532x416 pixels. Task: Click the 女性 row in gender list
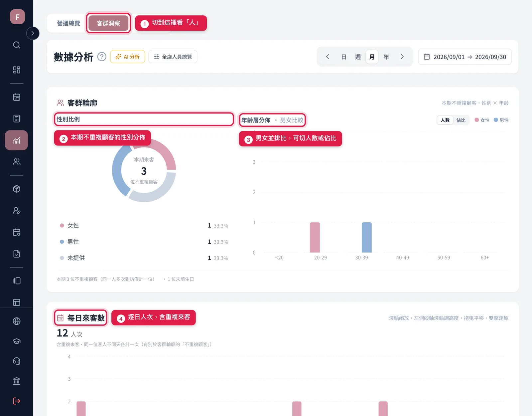point(144,226)
